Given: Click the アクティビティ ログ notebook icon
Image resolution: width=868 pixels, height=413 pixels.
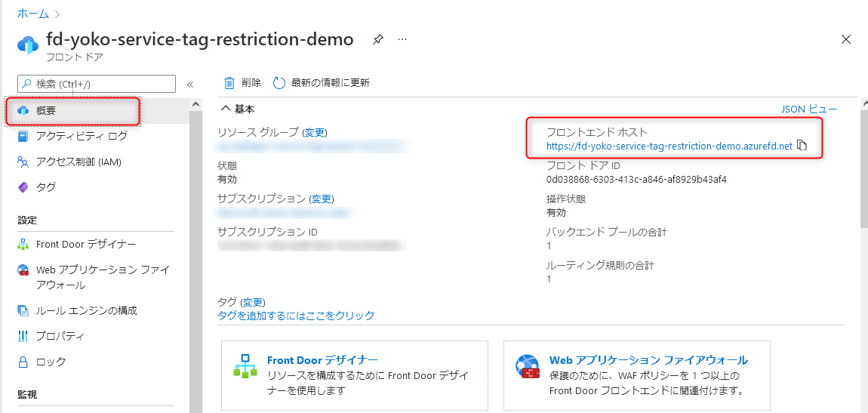Looking at the screenshot, I should pos(23,136).
